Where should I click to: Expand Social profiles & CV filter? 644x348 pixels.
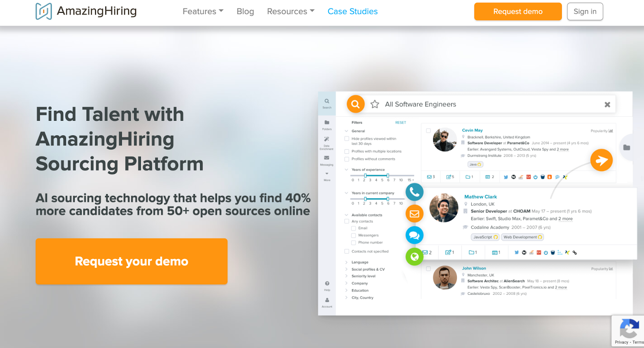pyautogui.click(x=346, y=269)
